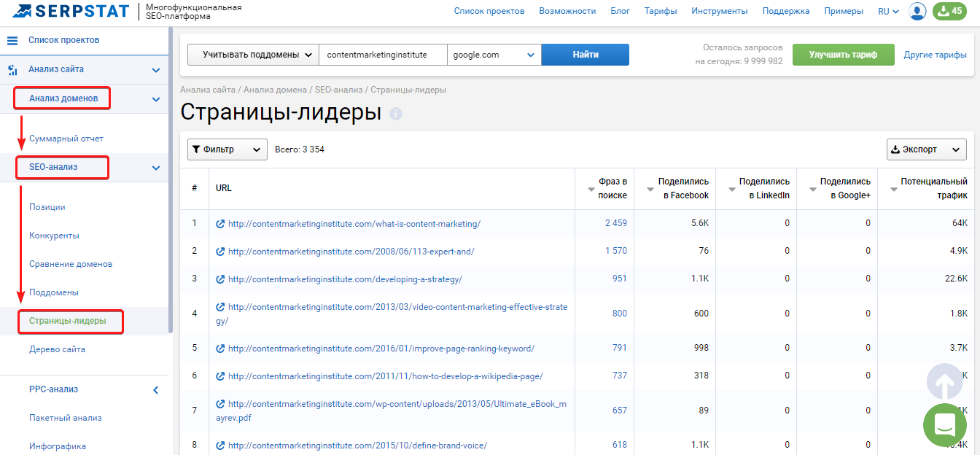Expand the PPC-анализ section chevron
Screen dimensions: 980x455
(155, 390)
